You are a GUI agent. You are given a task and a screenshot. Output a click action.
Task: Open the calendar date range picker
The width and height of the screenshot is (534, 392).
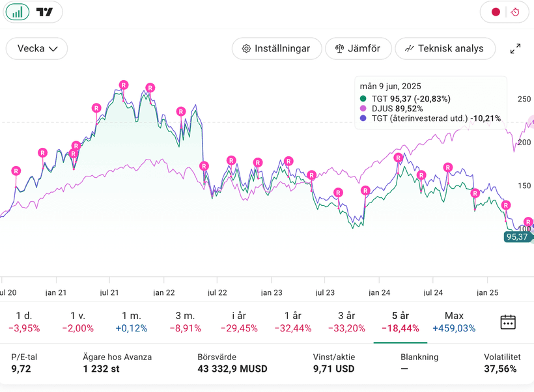508,322
